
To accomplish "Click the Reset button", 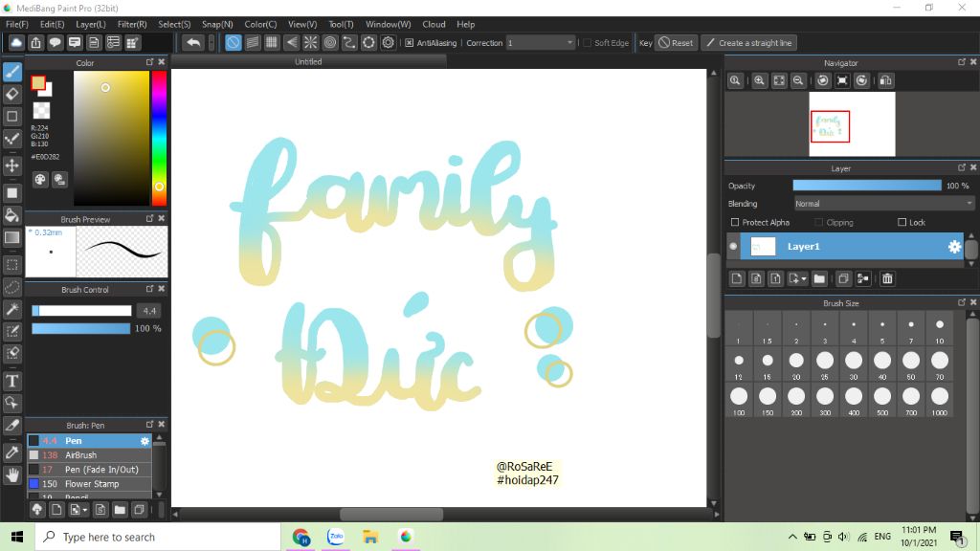I will (x=676, y=43).
